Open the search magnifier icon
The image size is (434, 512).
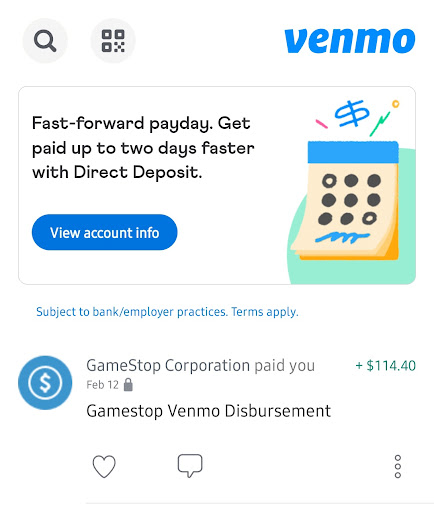point(45,41)
